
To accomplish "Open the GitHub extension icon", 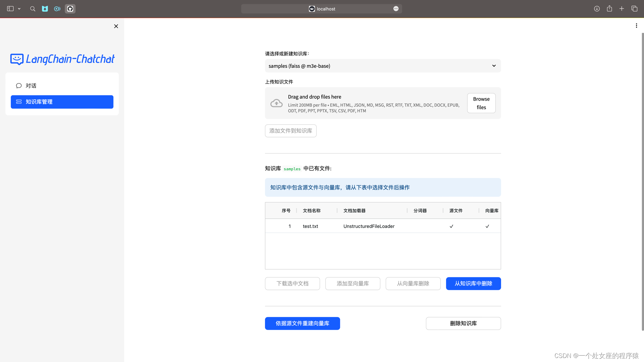I will click(x=70, y=9).
